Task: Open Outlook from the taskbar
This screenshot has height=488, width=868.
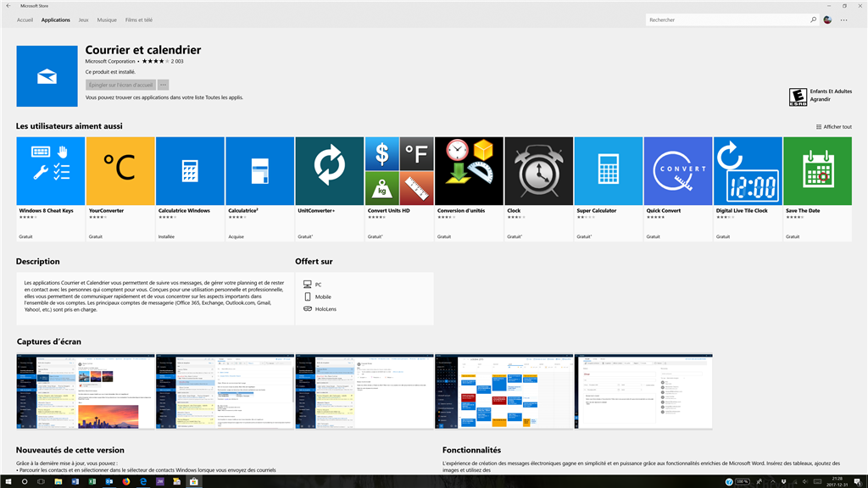Action: tap(109, 481)
